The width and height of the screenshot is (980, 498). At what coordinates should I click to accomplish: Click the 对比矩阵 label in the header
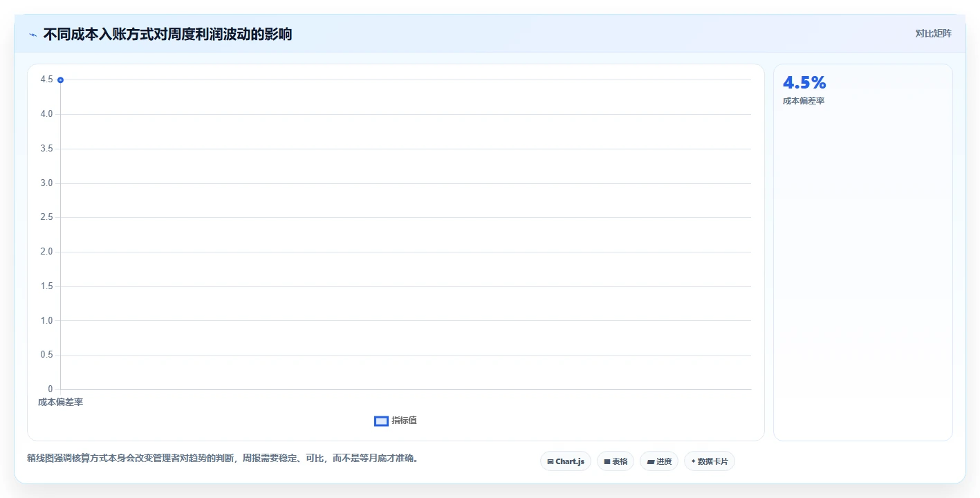coord(933,33)
